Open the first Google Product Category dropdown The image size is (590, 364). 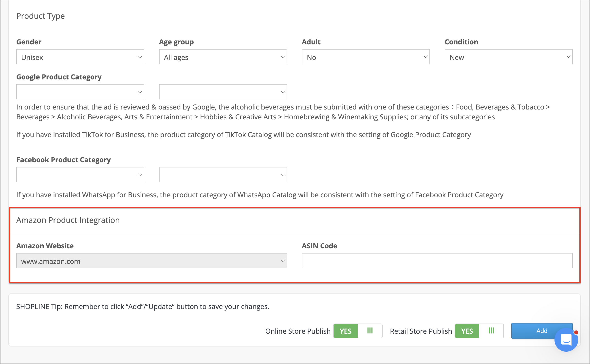click(80, 92)
